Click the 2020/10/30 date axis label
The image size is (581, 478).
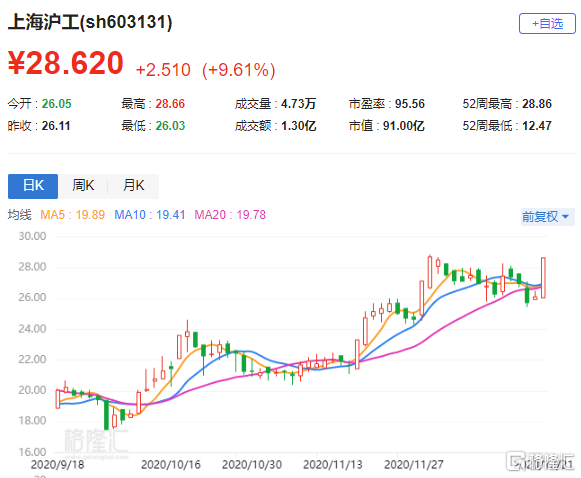(x=252, y=465)
